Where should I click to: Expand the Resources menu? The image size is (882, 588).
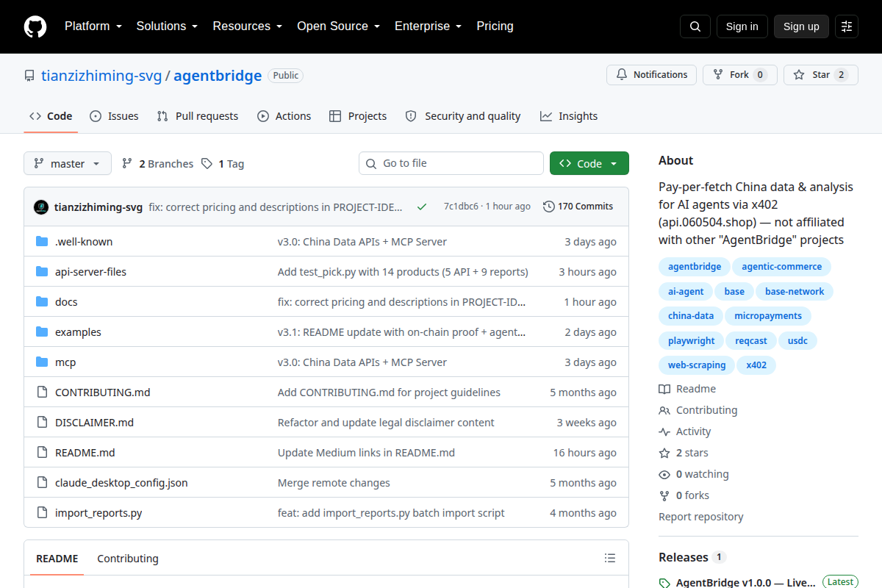click(x=248, y=26)
